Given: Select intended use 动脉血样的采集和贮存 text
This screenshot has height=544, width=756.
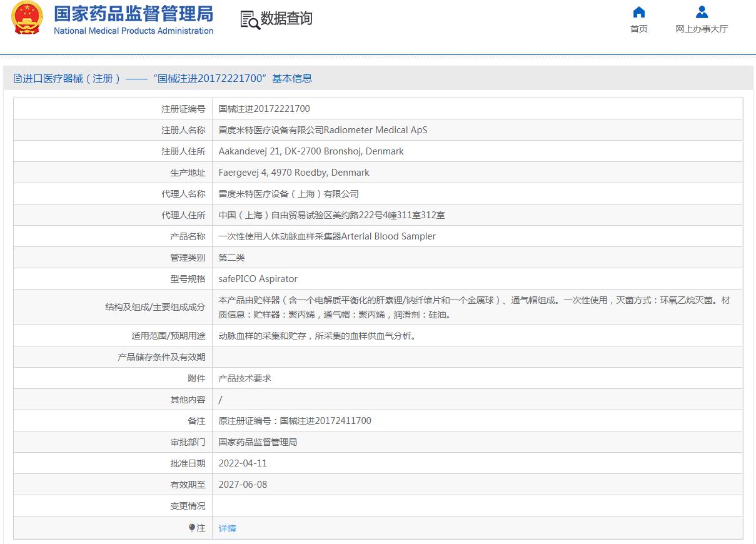Looking at the screenshot, I should (318, 336).
